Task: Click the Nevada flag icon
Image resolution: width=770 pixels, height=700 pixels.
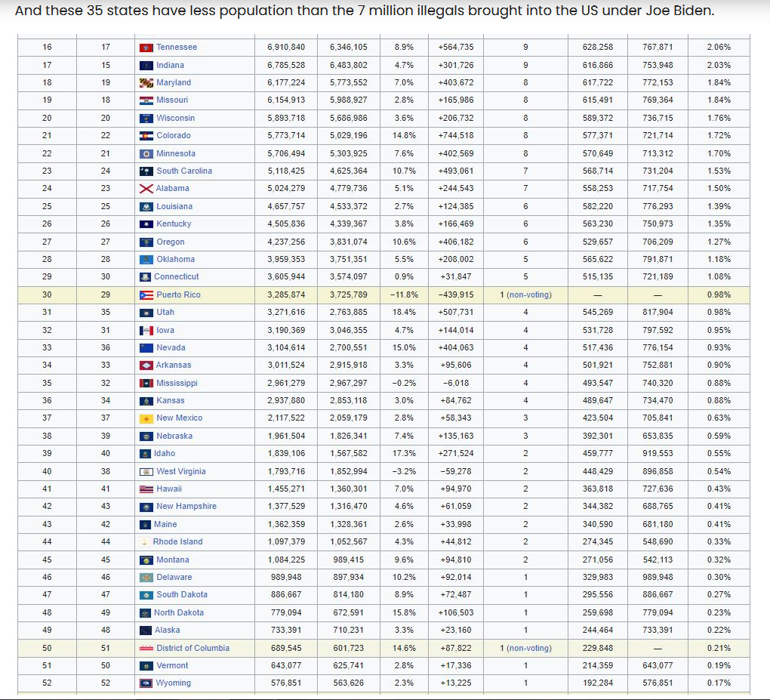Action: pyautogui.click(x=146, y=348)
